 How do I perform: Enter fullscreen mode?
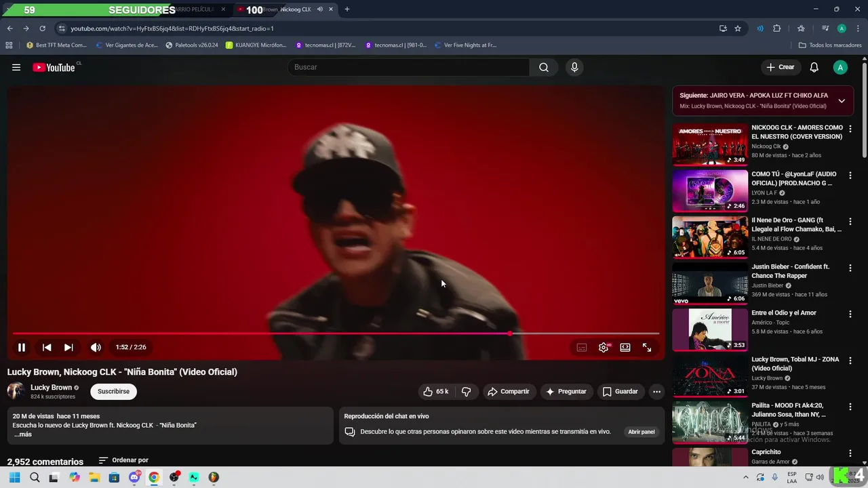coord(647,347)
